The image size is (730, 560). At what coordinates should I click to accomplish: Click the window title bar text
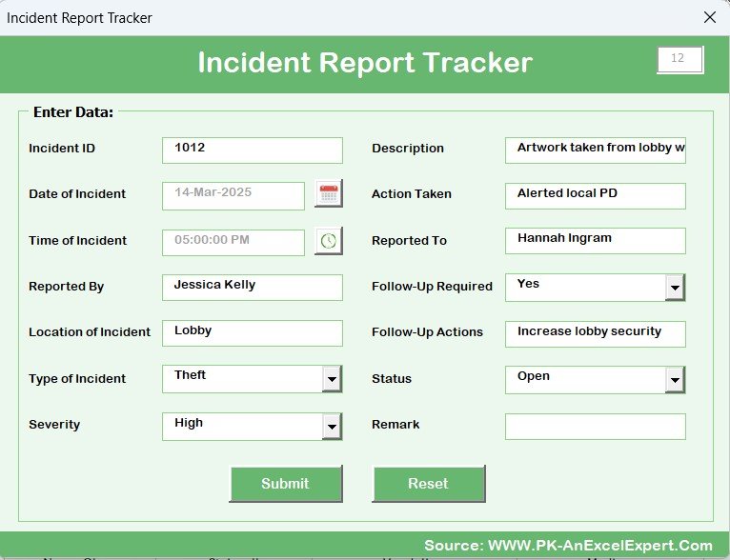pos(79,18)
